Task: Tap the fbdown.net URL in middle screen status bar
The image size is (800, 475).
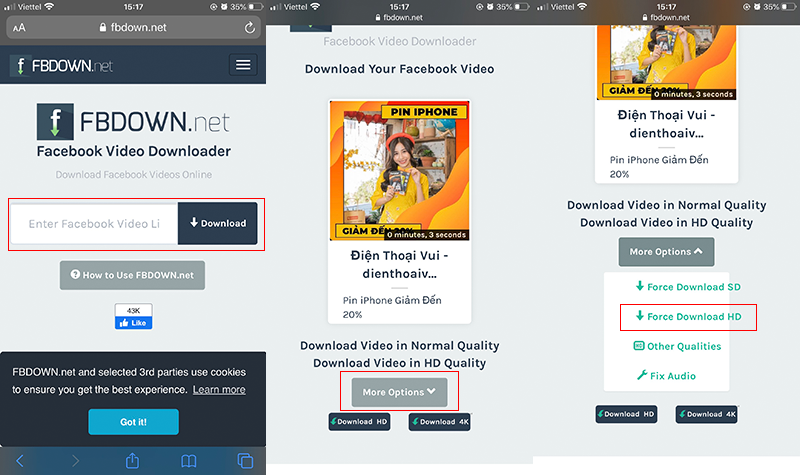Action: [x=399, y=17]
